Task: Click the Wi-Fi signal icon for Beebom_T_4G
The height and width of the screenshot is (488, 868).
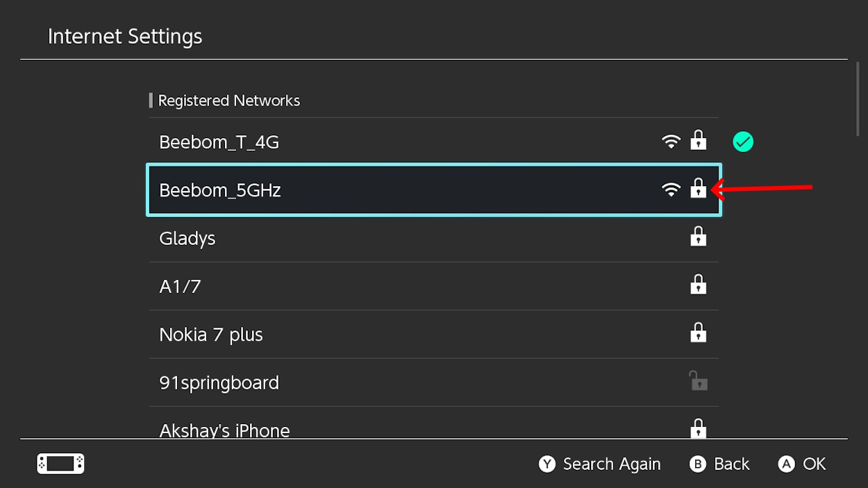Action: (671, 142)
